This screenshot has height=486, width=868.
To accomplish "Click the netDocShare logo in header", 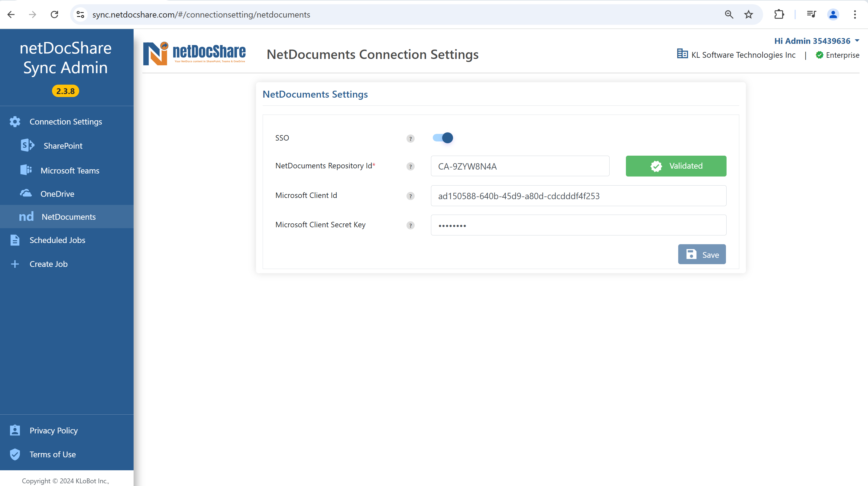I will click(x=194, y=53).
